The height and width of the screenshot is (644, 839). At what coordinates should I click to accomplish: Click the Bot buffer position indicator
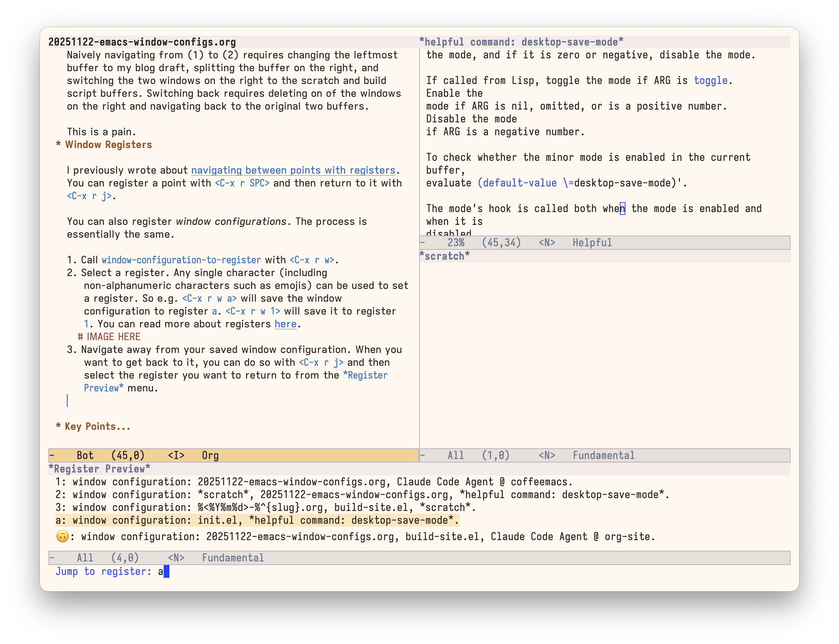tap(85, 455)
